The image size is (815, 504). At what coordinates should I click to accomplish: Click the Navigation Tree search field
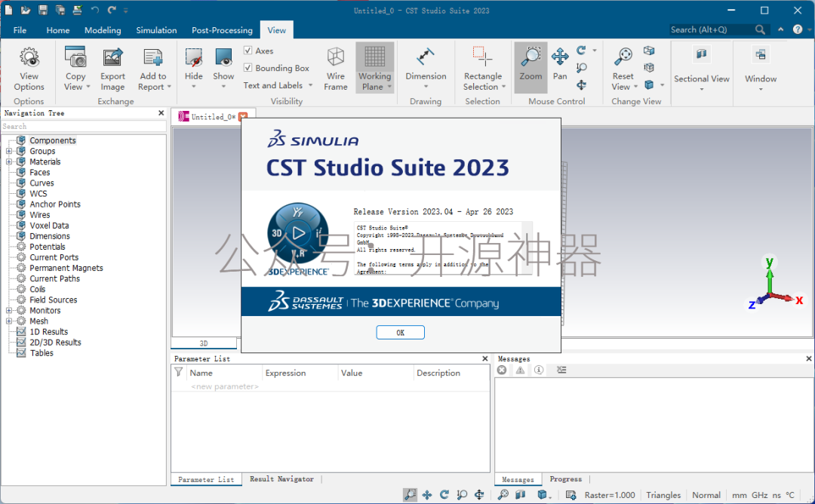tap(84, 126)
